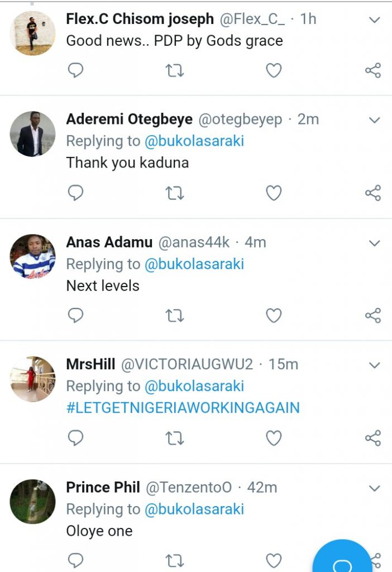The image size is (392, 572).
Task: Retweet the 'Next levels' tweet
Action: 175,316
